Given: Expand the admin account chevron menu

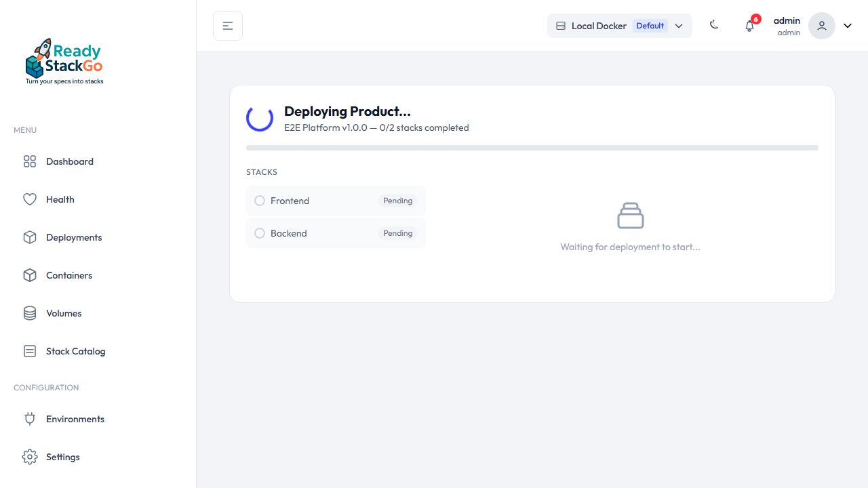Looking at the screenshot, I should (847, 25).
